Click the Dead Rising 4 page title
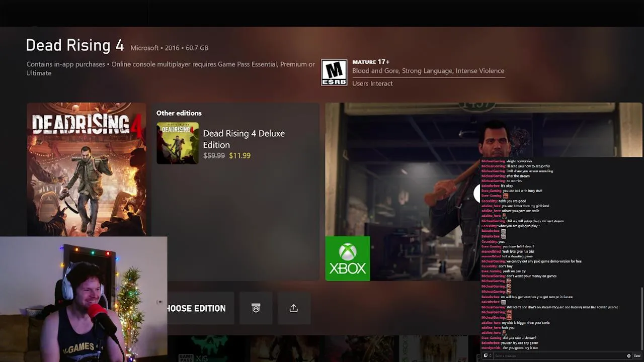The height and width of the screenshot is (362, 644). point(74,45)
